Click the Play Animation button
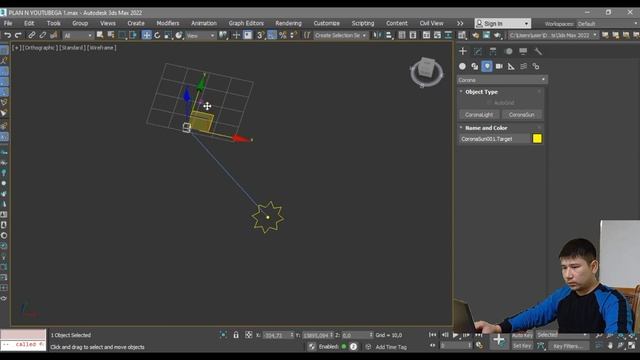The image size is (640, 360). pyautogui.click(x=455, y=335)
